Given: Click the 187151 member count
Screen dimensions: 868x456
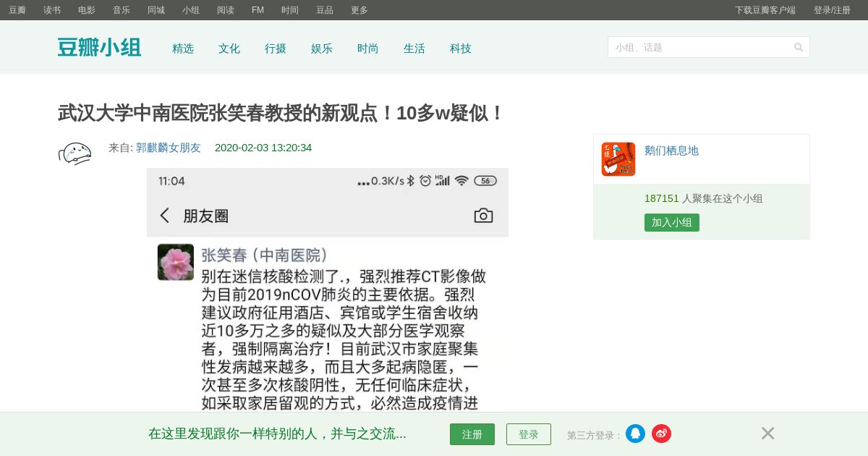Looking at the screenshot, I should (x=662, y=198).
